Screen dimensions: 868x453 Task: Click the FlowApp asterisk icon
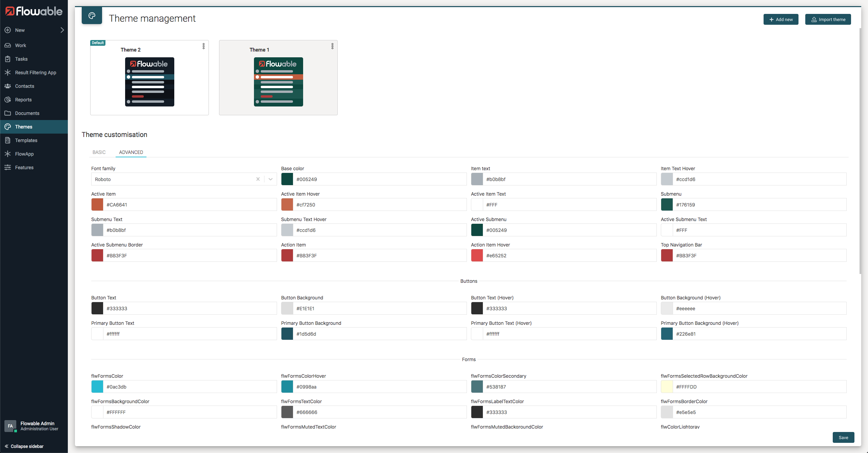pos(7,154)
